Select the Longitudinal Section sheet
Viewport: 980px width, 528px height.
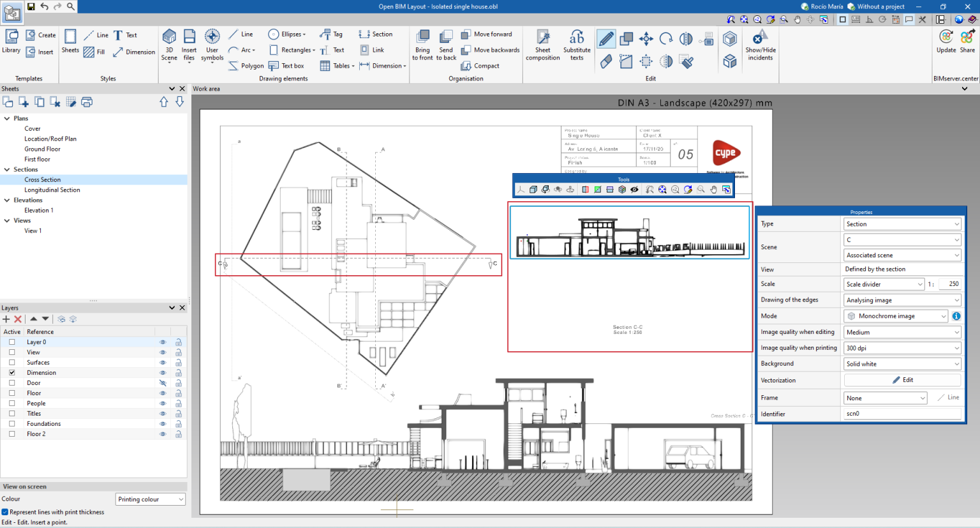coord(51,190)
